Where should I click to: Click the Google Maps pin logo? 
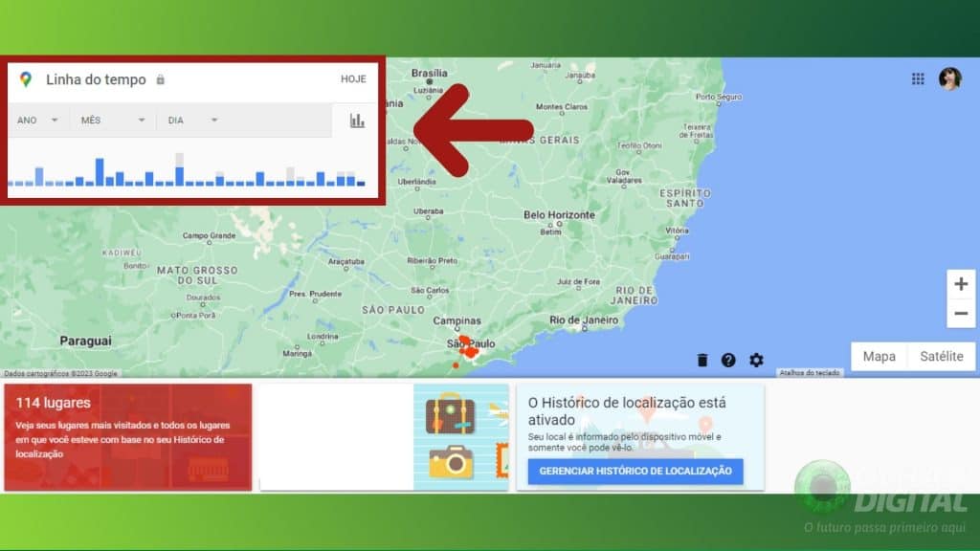tap(26, 79)
